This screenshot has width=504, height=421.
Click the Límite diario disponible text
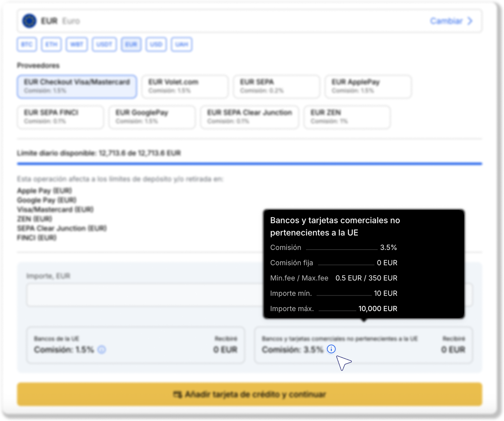click(x=99, y=153)
